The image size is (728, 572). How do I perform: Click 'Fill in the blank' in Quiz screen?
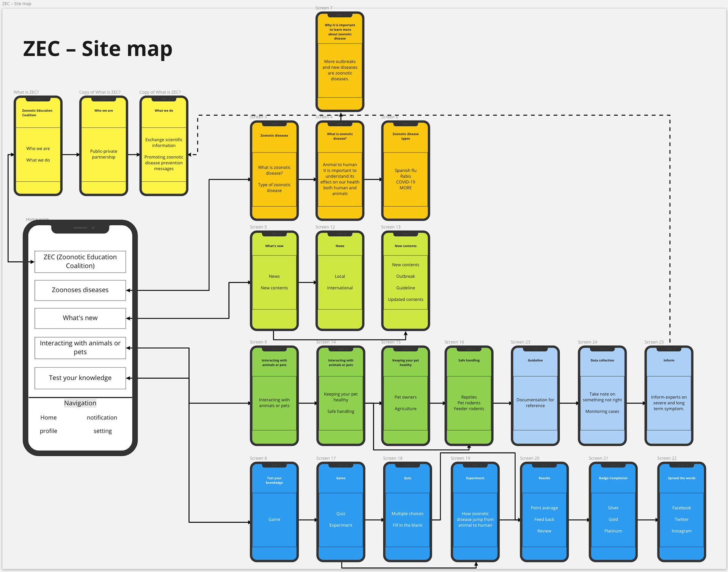[x=408, y=525]
